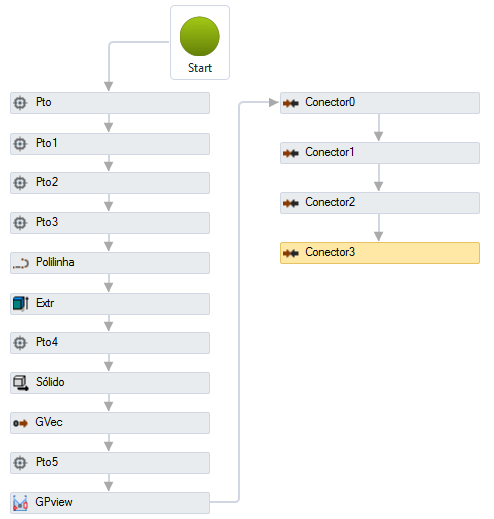
Task: Click the Extr extrude cube icon
Action: click(x=21, y=303)
